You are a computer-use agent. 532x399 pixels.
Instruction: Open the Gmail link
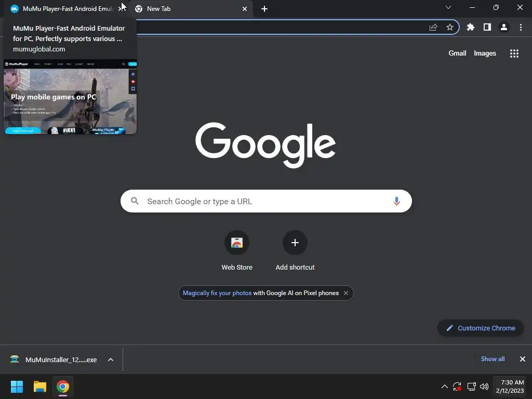click(457, 54)
